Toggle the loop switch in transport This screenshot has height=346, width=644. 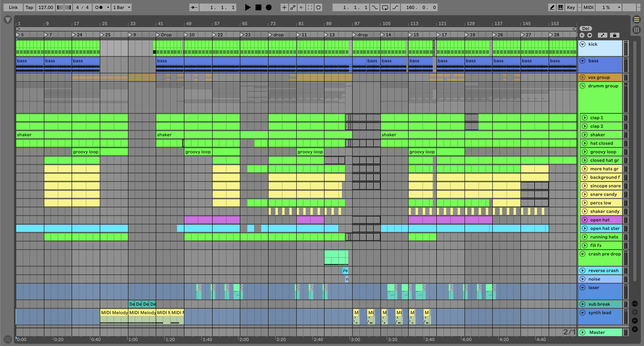[x=385, y=8]
